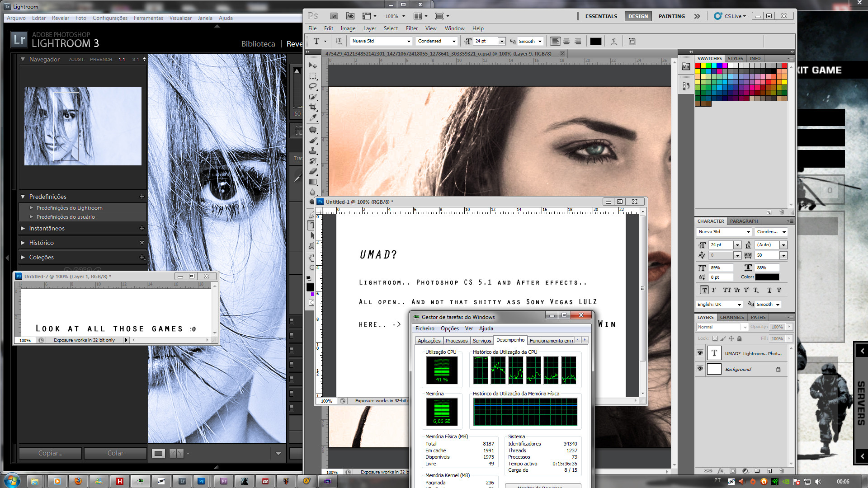Toggle Subscript in Character panel
This screenshot has height=488, width=868.
point(756,290)
